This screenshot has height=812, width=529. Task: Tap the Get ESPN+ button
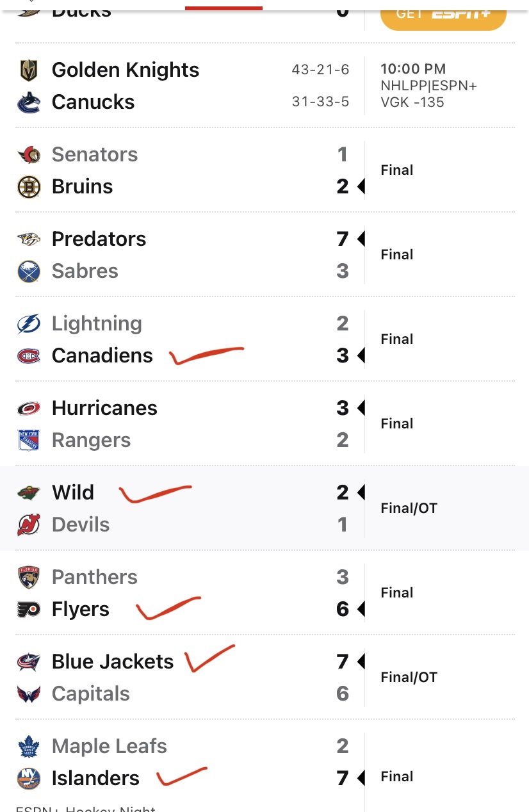[443, 14]
